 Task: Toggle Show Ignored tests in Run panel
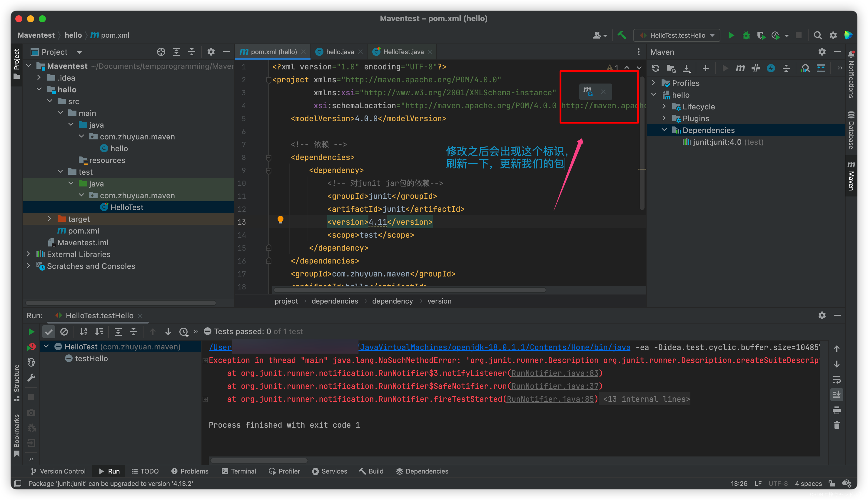[x=64, y=331]
